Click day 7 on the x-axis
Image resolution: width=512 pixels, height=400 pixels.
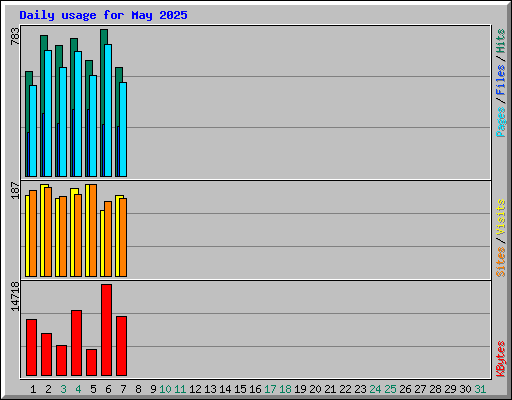click(x=123, y=389)
